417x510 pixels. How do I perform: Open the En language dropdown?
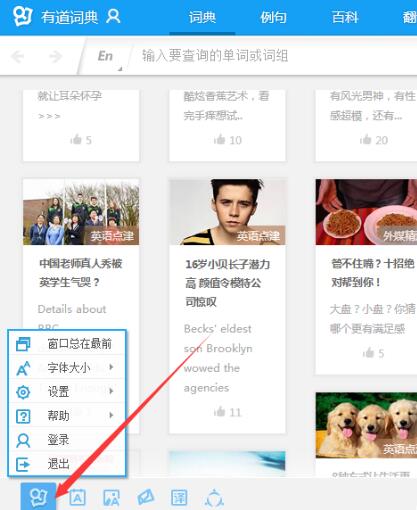pyautogui.click(x=106, y=56)
